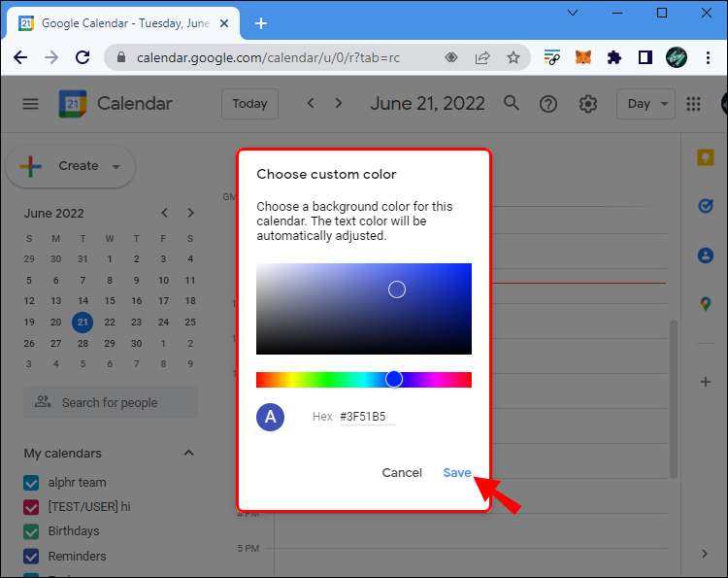This screenshot has width=728, height=578.
Task: Select June 28 in the mini calendar
Action: tap(83, 343)
